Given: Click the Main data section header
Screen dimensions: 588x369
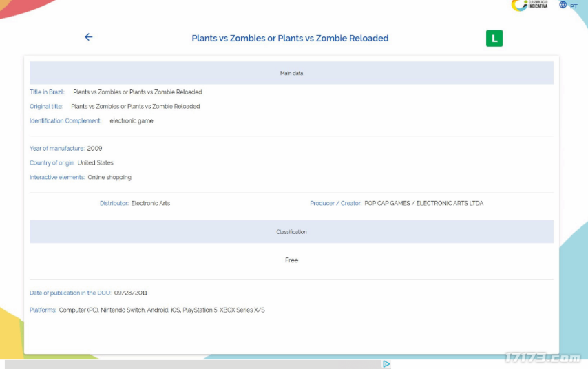Looking at the screenshot, I should pyautogui.click(x=291, y=73).
